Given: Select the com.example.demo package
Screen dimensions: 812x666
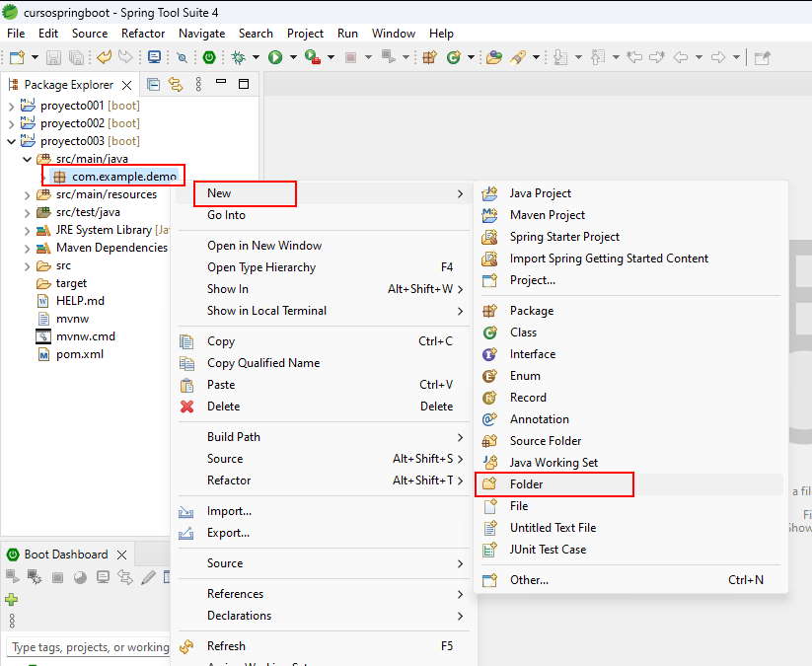Looking at the screenshot, I should (x=124, y=177).
